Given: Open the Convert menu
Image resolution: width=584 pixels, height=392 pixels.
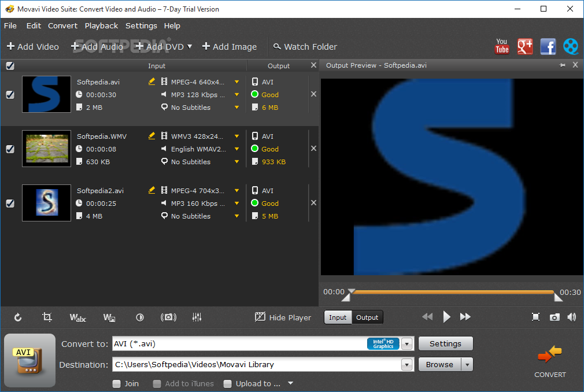Looking at the screenshot, I should coord(62,25).
